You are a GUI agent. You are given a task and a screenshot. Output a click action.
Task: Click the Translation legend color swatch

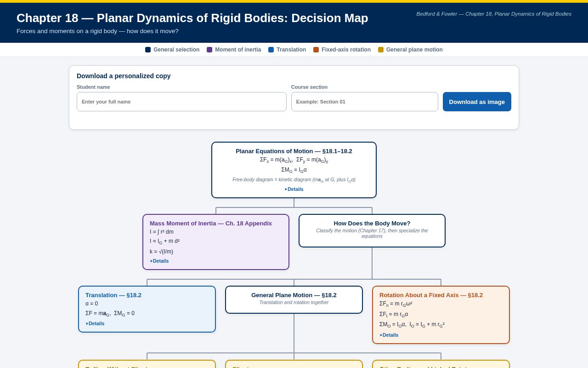point(271,50)
